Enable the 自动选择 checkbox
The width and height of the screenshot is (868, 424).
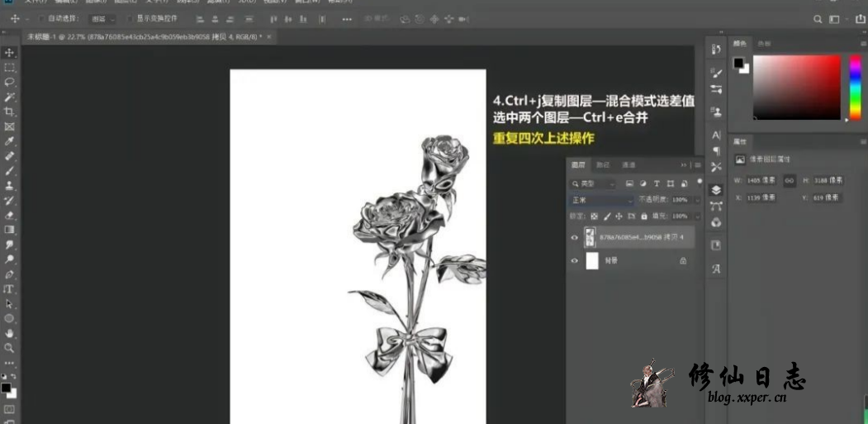tap(42, 18)
